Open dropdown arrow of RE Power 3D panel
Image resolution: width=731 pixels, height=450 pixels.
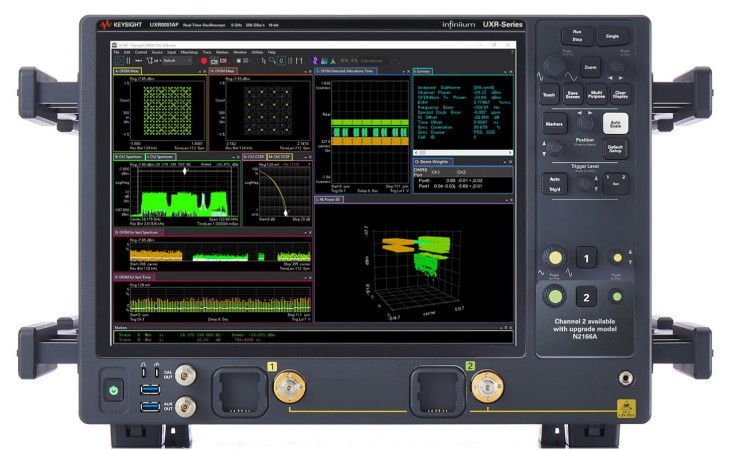pos(505,200)
